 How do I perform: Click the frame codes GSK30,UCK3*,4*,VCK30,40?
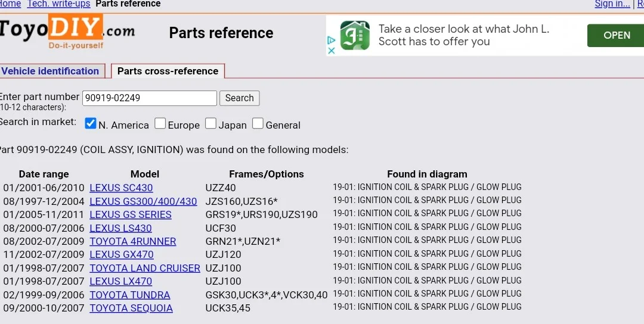click(267, 295)
